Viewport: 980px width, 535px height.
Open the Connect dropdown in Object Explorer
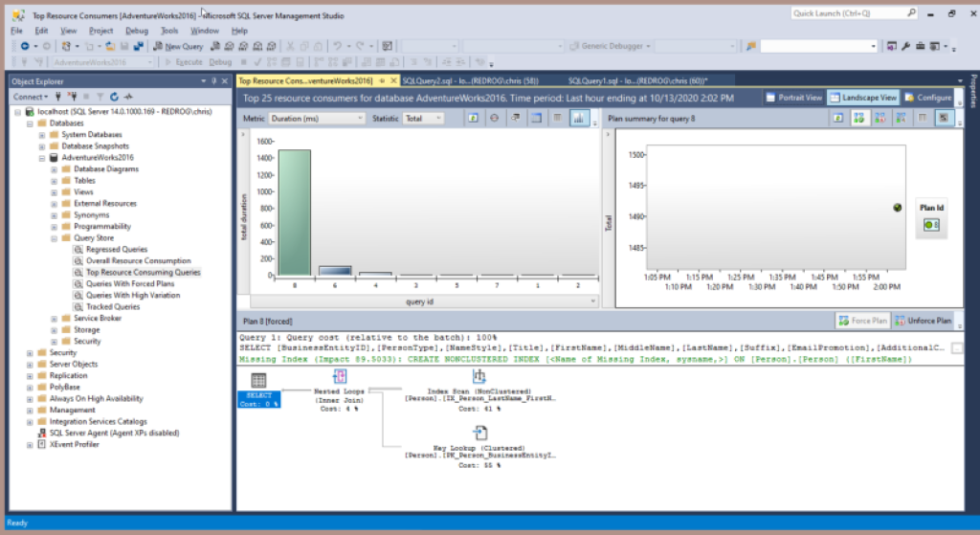[31, 97]
